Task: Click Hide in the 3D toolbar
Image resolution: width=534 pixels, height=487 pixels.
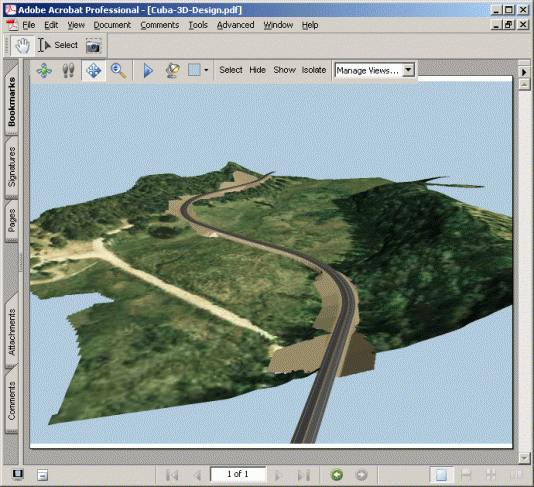Action: (x=257, y=70)
